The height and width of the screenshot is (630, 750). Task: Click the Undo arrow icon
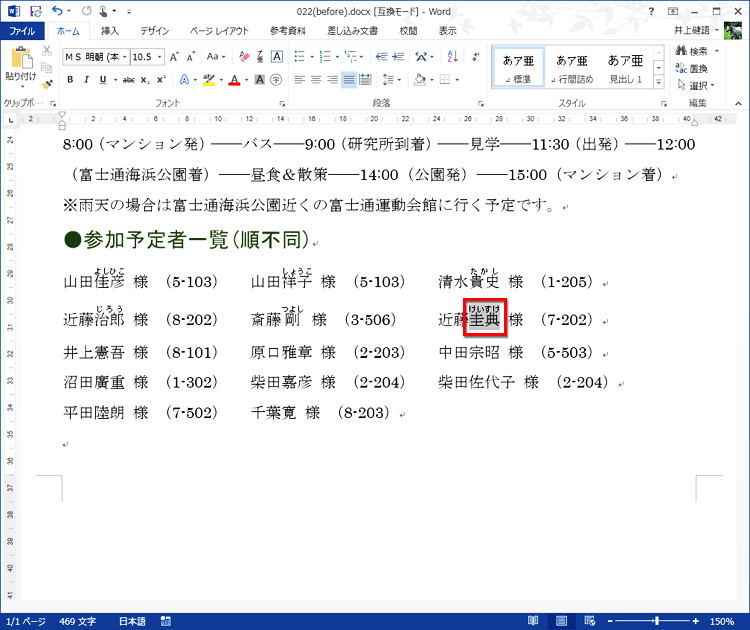tap(57, 11)
